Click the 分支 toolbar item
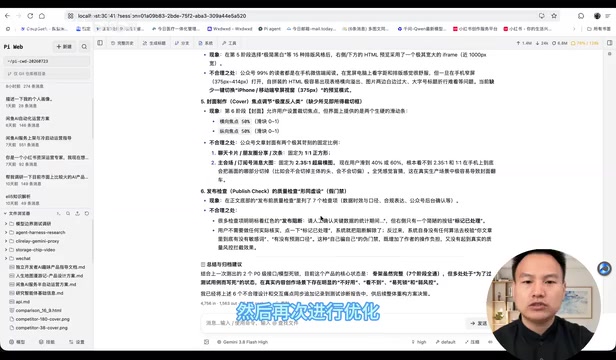The width and height of the screenshot is (616, 360). (x=182, y=43)
